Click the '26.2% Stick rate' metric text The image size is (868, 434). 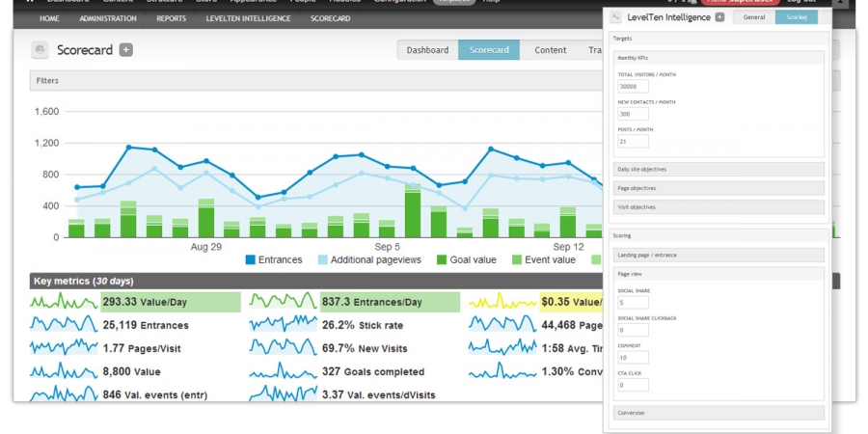click(x=363, y=326)
